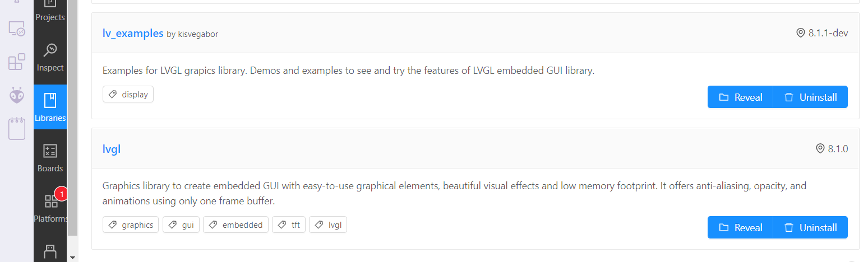
Task: Click the tft tag
Action: pyautogui.click(x=289, y=225)
